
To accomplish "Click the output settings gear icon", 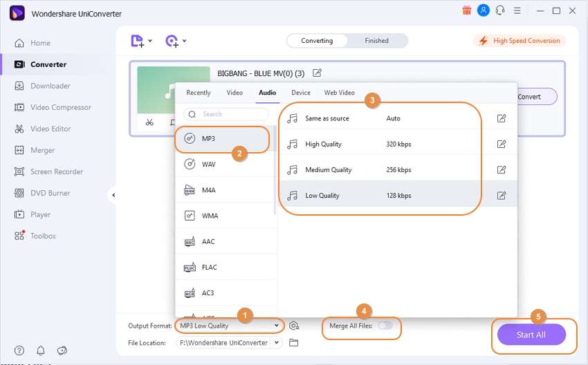I will [294, 326].
